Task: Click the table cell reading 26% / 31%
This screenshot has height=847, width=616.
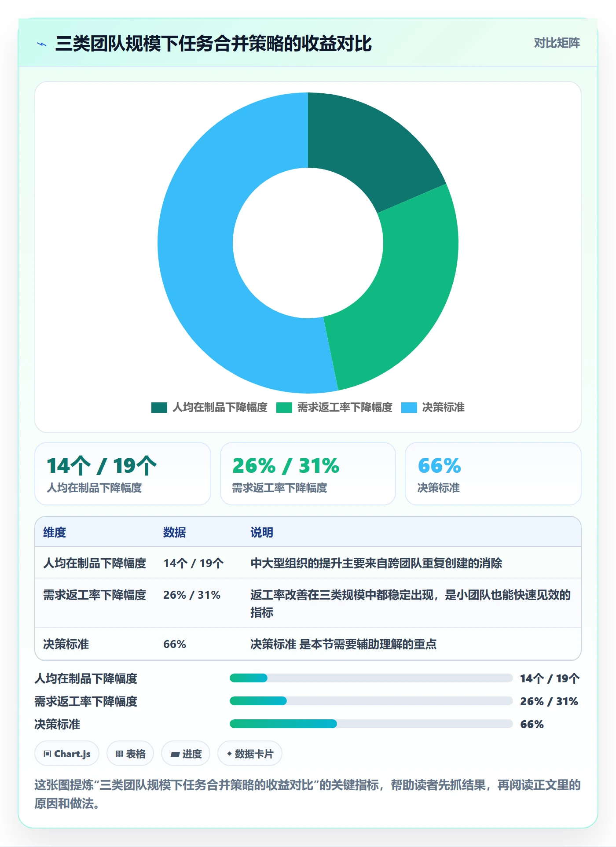Action: click(x=192, y=595)
